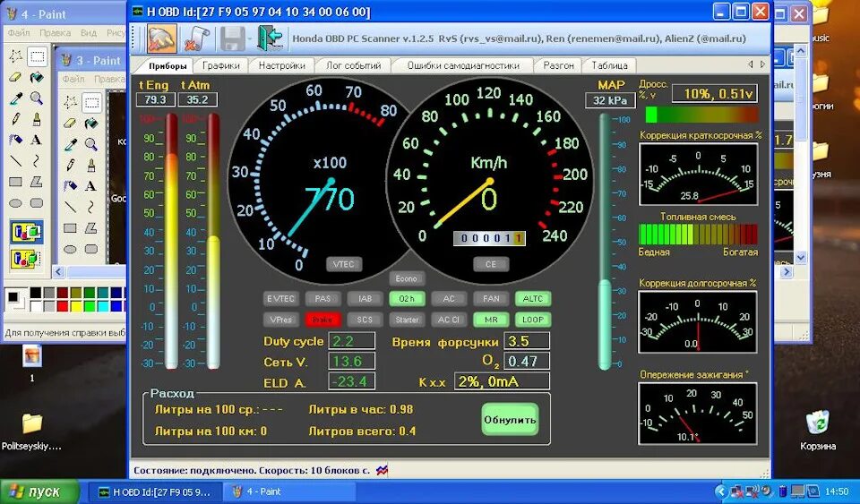Open the Корзина desktop icon
The height and width of the screenshot is (504, 860).
pos(818,431)
